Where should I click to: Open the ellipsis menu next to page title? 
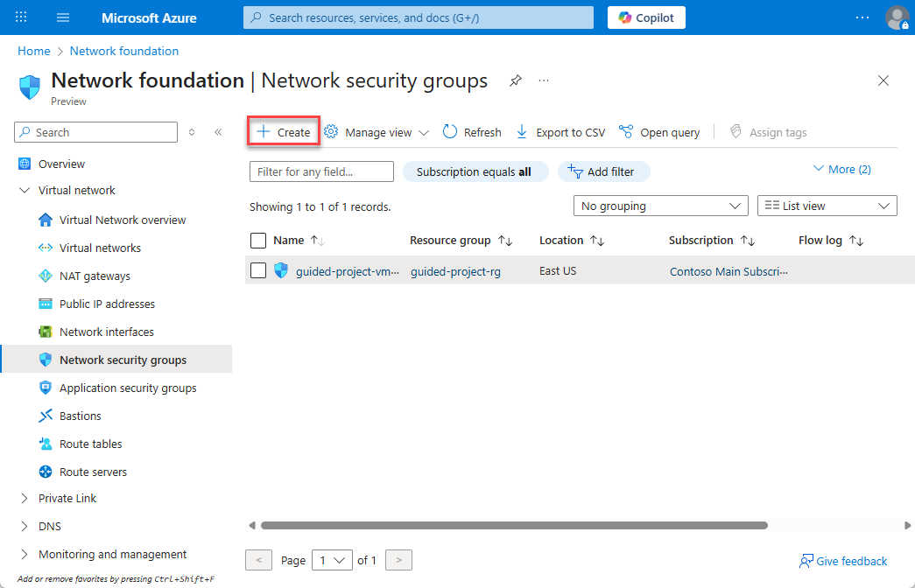(544, 80)
